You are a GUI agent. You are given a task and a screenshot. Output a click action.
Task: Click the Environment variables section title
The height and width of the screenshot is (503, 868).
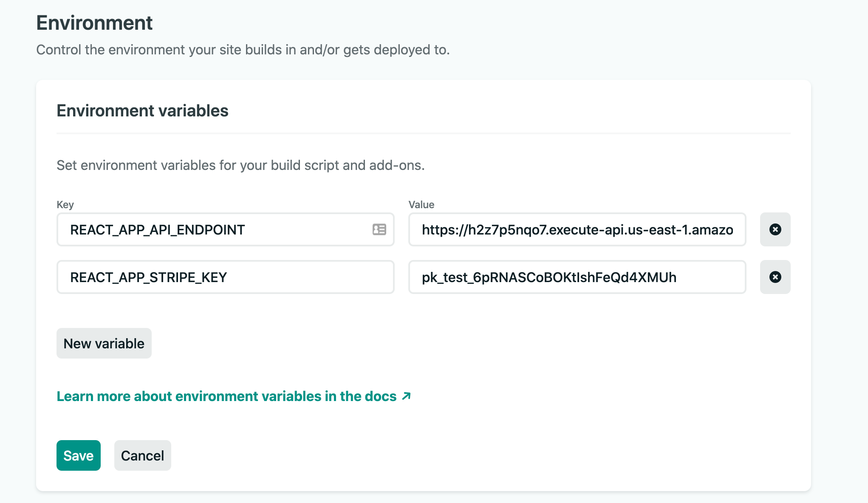click(142, 111)
